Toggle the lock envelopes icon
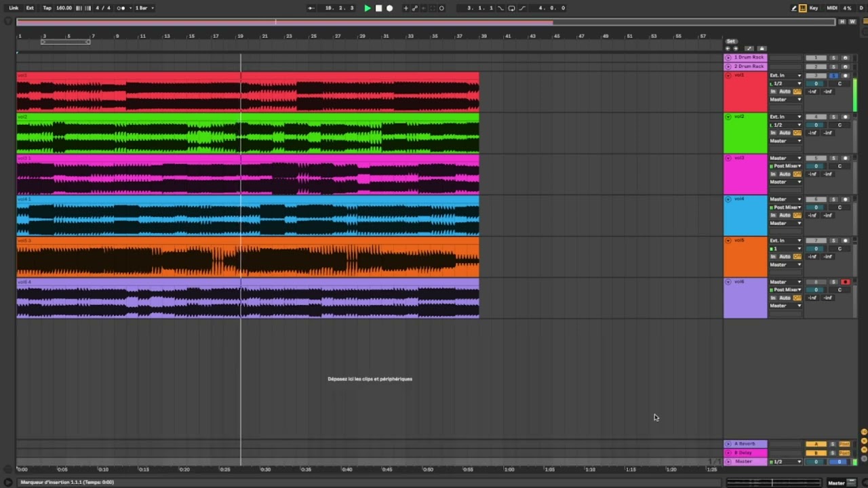The height and width of the screenshot is (488, 868). pyautogui.click(x=762, y=49)
